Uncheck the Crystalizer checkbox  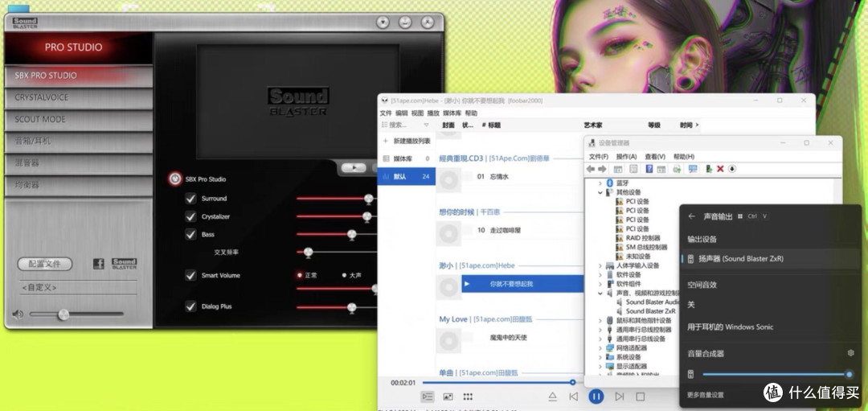(190, 216)
